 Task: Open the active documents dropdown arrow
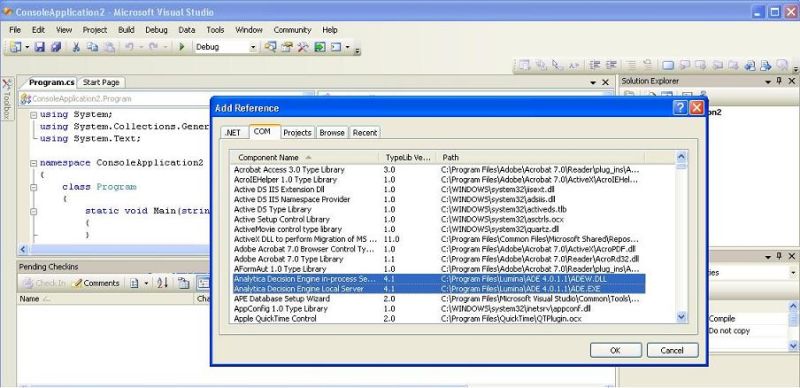(x=593, y=82)
